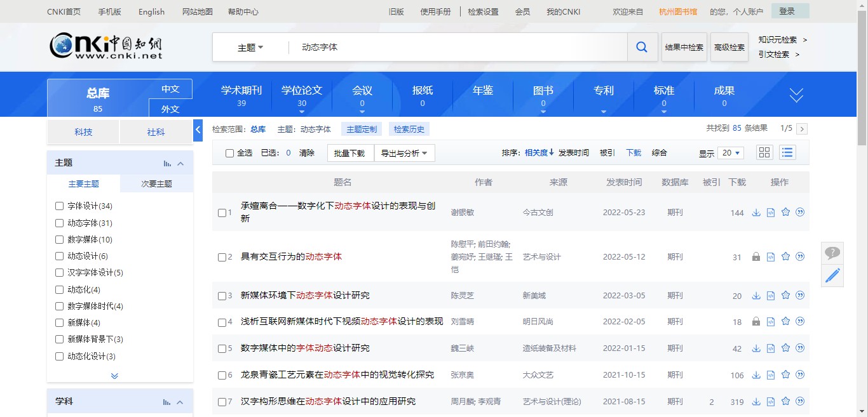Image resolution: width=868 pixels, height=417 pixels.
Task: Favorite article by 周月麟; 李观青
Action: click(x=785, y=401)
